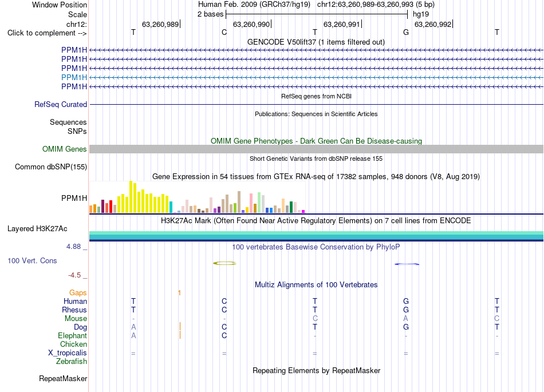Image resolution: width=544 pixels, height=392 pixels.
Task: Click the A base in Mouse row
Action: coord(405,319)
